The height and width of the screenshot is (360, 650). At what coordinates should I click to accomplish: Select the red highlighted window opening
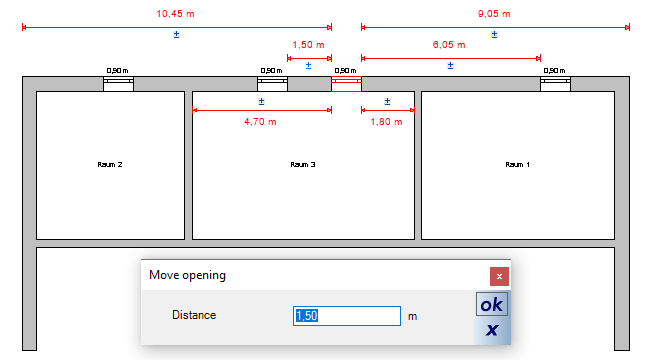coord(346,84)
